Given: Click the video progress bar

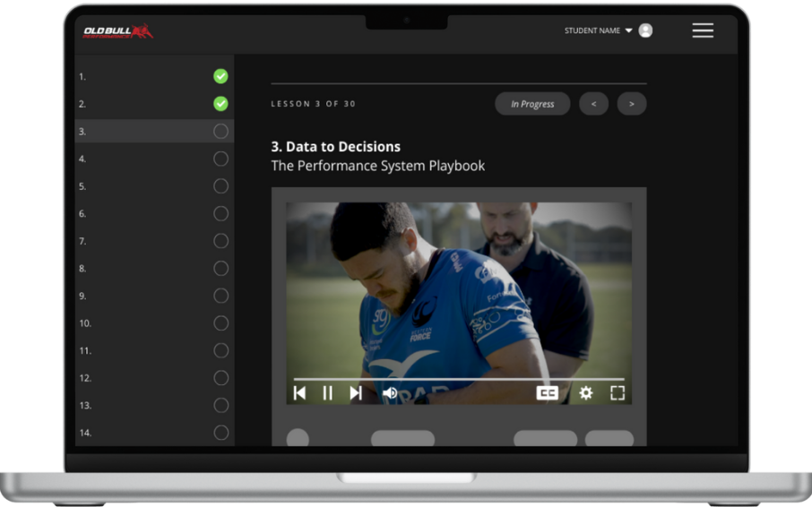Looking at the screenshot, I should [459, 379].
